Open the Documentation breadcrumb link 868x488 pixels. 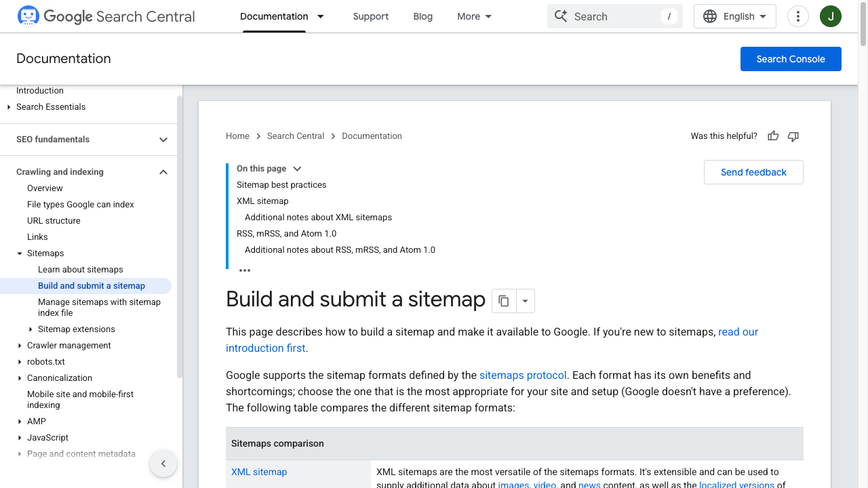(372, 136)
